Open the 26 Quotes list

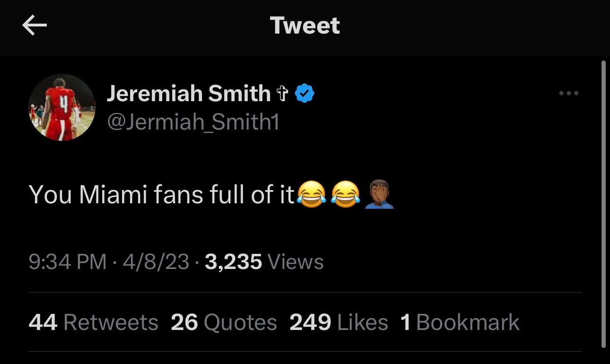224,322
